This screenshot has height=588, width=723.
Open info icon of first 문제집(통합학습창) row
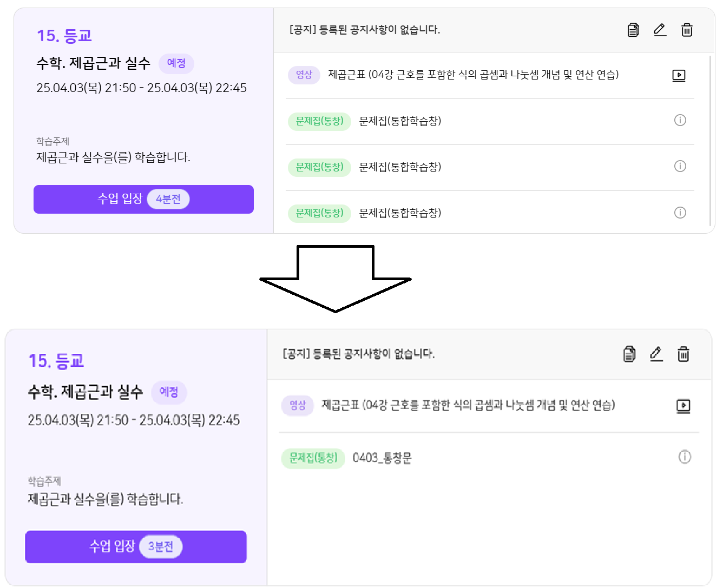point(680,120)
